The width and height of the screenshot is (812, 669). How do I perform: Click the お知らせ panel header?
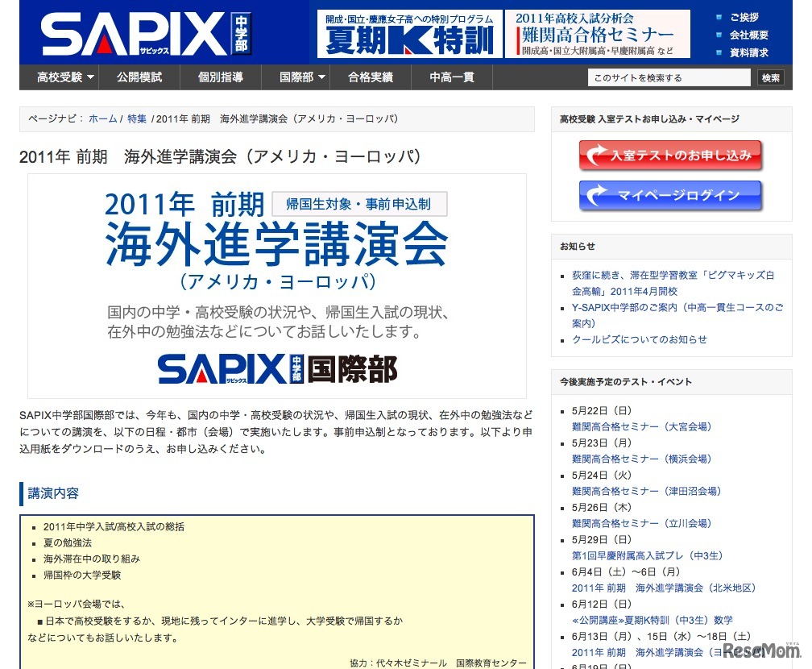coord(672,247)
